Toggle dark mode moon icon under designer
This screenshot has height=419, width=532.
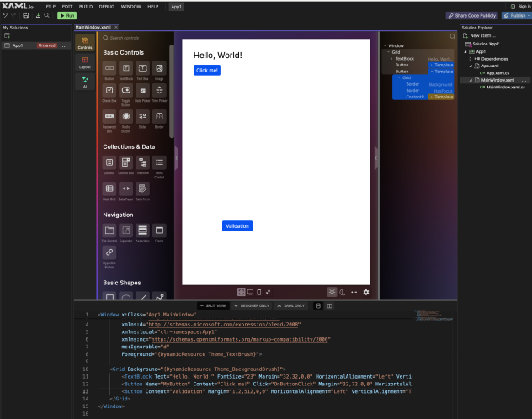tap(343, 292)
